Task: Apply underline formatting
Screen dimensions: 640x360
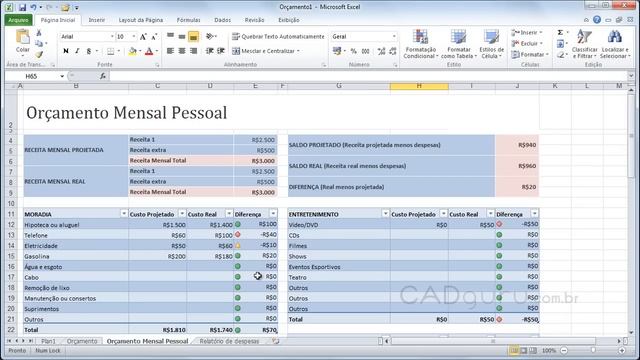Action: tap(89, 51)
